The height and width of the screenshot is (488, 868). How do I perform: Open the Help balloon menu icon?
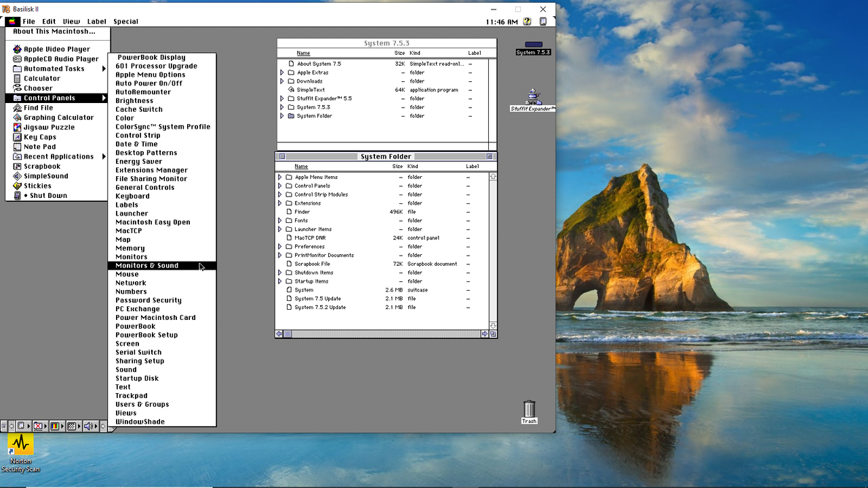[x=527, y=22]
